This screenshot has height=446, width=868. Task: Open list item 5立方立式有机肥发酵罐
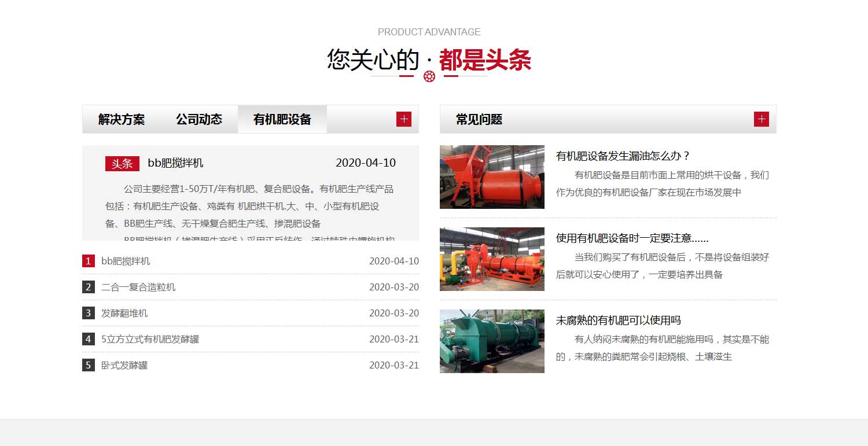[x=150, y=339]
